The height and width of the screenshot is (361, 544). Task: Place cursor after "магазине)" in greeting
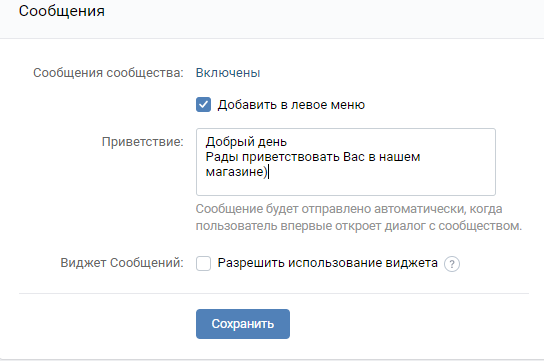(x=268, y=172)
